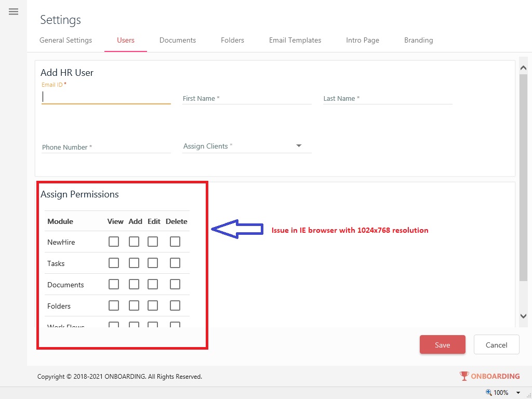Screen dimensions: 532x399
Task: Click the View column header
Action: (115, 221)
